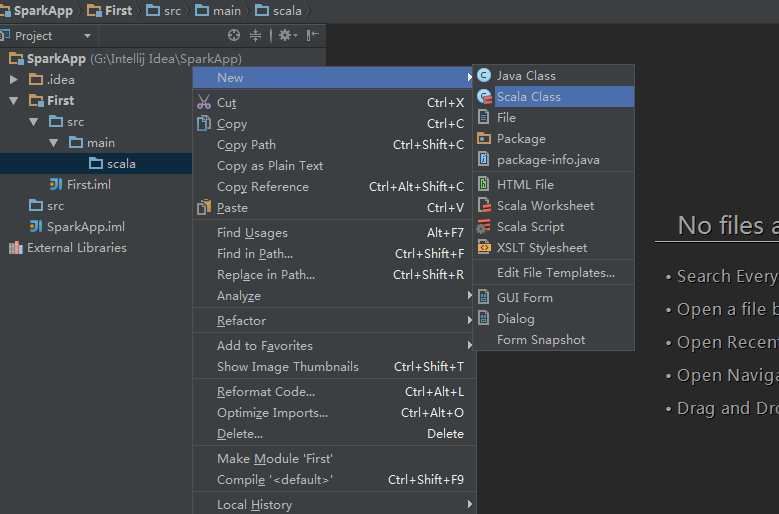Click the Paste clipboard icon

pos(204,207)
